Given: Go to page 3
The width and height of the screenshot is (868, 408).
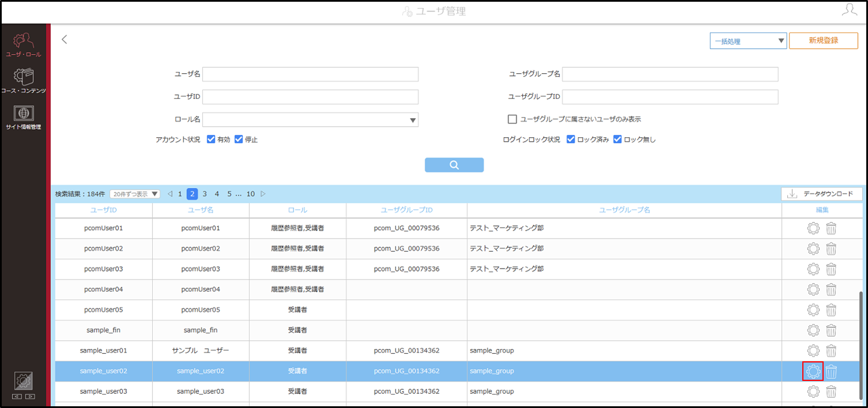Looking at the screenshot, I should (205, 194).
